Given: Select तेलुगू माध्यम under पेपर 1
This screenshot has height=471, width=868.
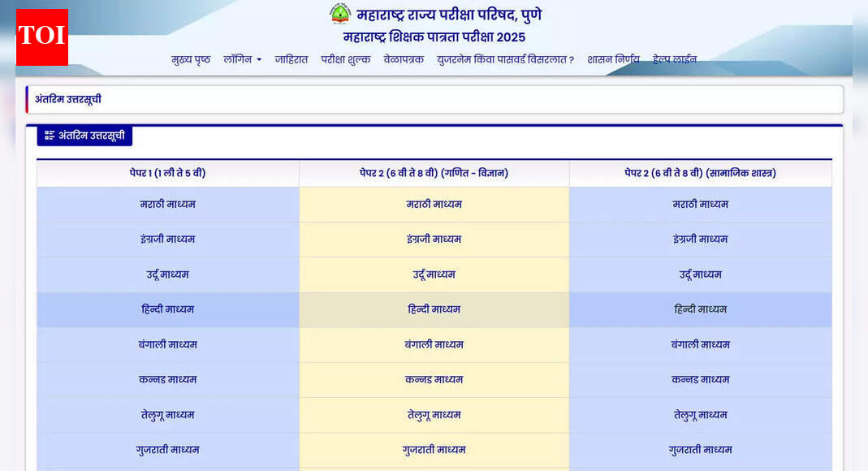Looking at the screenshot, I should pos(167,414).
